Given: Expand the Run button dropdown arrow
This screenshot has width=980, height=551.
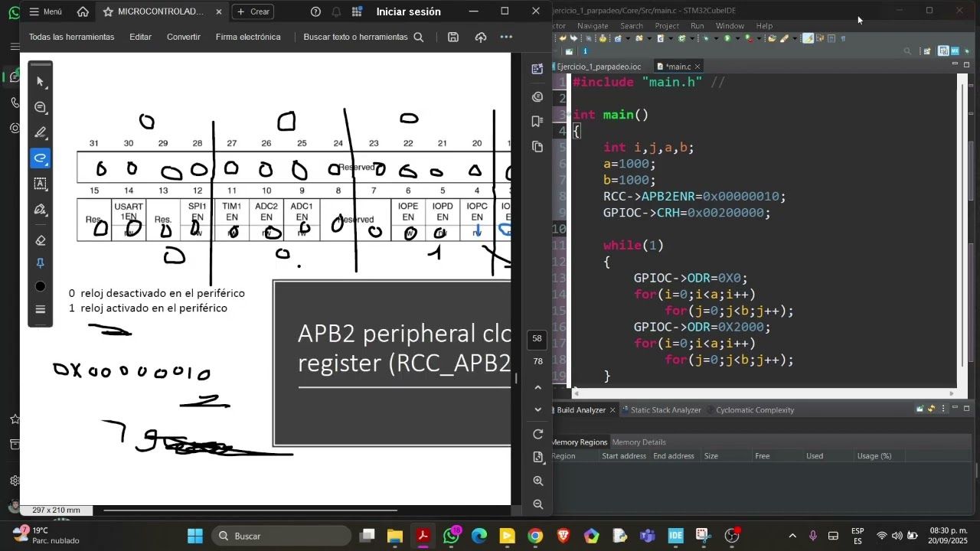Looking at the screenshot, I should point(737,38).
